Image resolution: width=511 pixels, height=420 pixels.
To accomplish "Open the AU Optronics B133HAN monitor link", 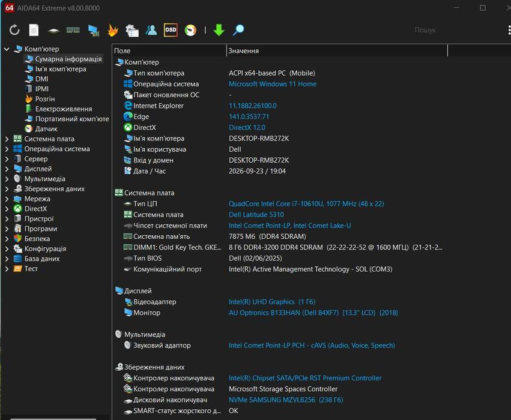I will point(313,313).
